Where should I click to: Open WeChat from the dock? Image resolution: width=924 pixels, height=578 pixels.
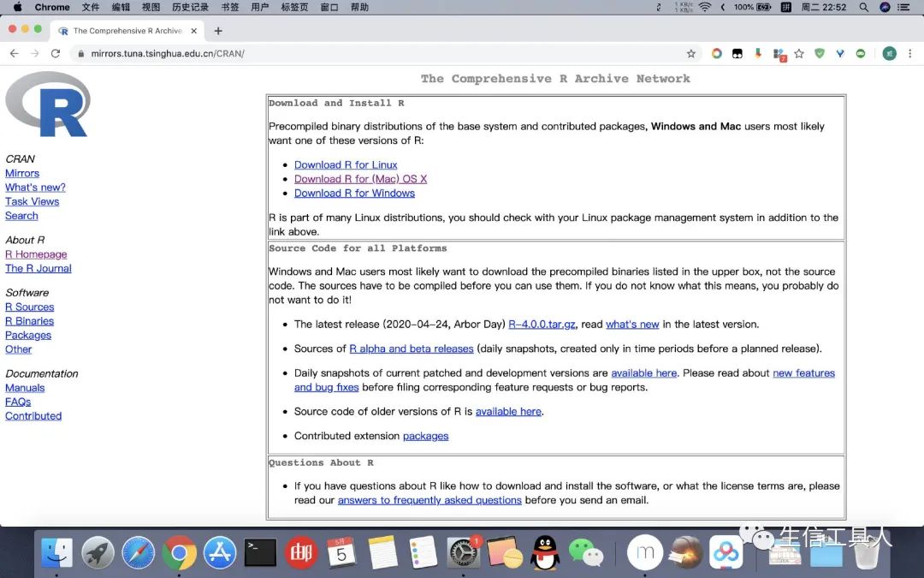pyautogui.click(x=586, y=552)
